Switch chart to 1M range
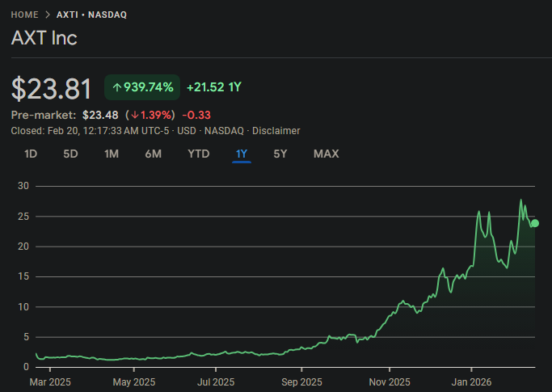This screenshot has height=392, width=552. pyautogui.click(x=112, y=154)
